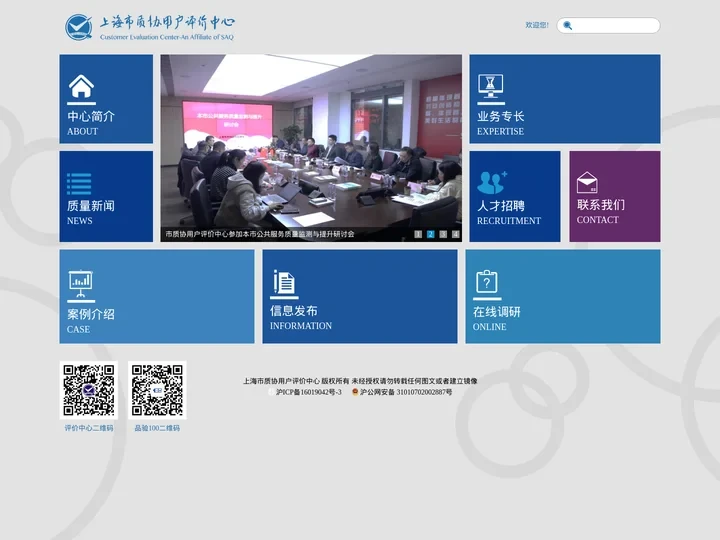Open the 沪ICP备16019042号-3 link
720x540 pixels.
click(x=309, y=392)
